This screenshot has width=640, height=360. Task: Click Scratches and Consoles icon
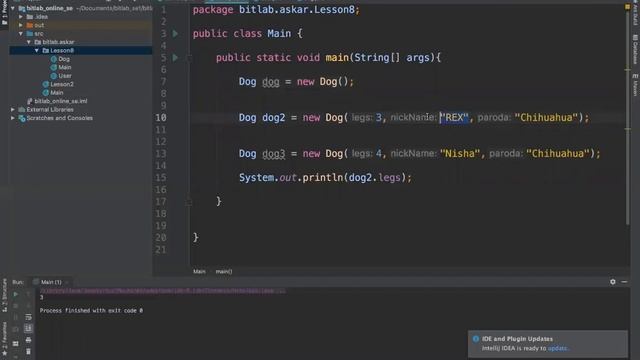coord(22,118)
